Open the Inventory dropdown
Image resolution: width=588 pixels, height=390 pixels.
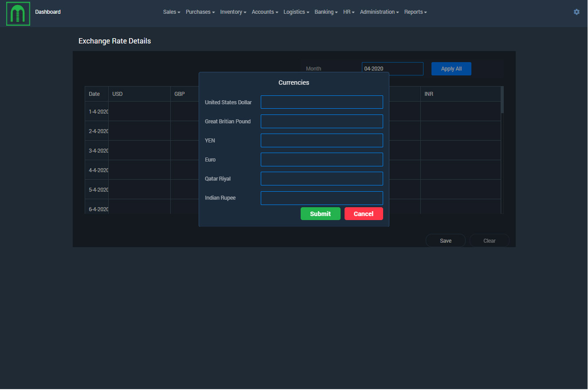pyautogui.click(x=233, y=12)
